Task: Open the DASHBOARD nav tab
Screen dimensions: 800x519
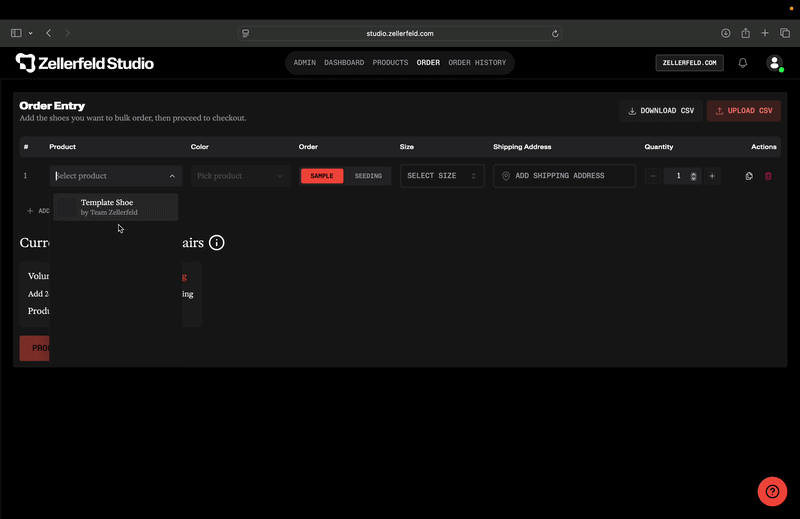Action: [344, 63]
